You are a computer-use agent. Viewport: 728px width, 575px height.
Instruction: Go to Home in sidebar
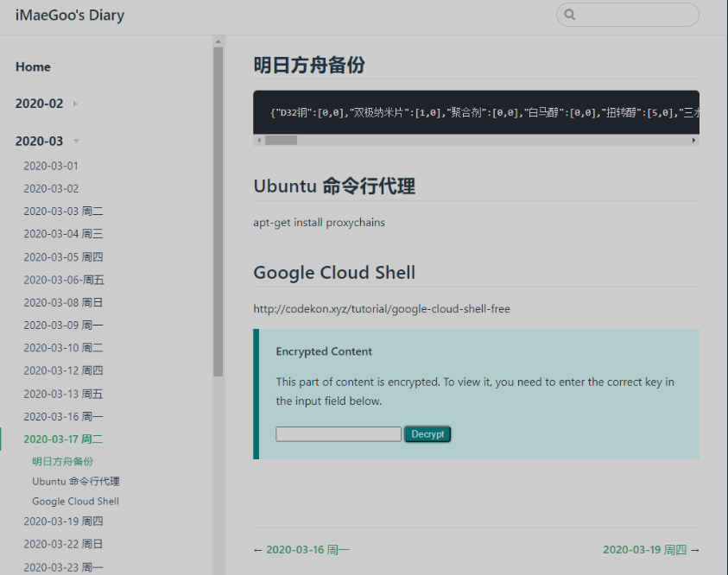point(33,66)
